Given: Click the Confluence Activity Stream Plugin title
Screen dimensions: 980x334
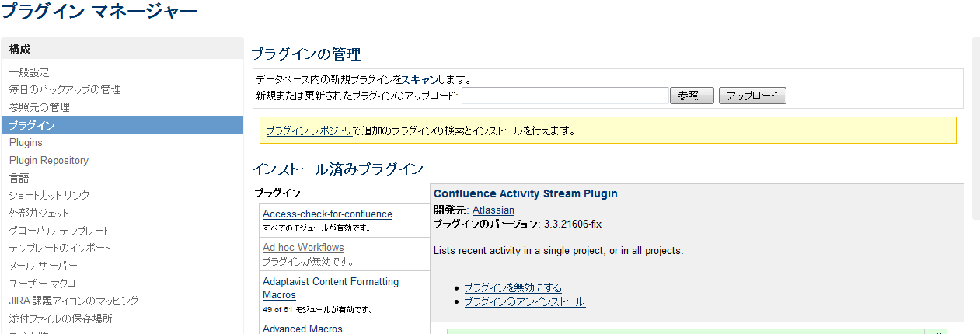Looking at the screenshot, I should point(525,193).
